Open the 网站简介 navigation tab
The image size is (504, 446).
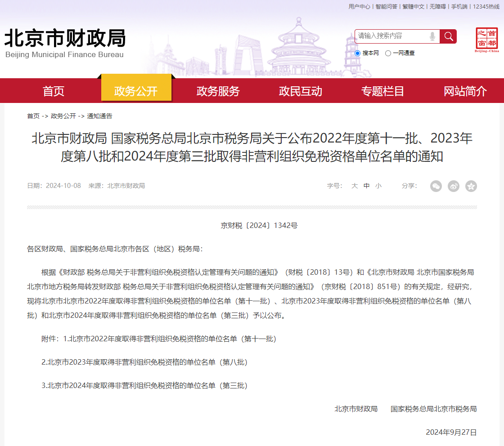pyautogui.click(x=465, y=91)
